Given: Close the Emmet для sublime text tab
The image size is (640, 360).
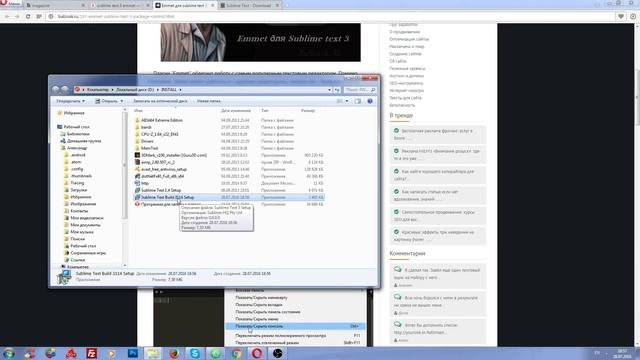Looking at the screenshot, I should coord(212,6).
